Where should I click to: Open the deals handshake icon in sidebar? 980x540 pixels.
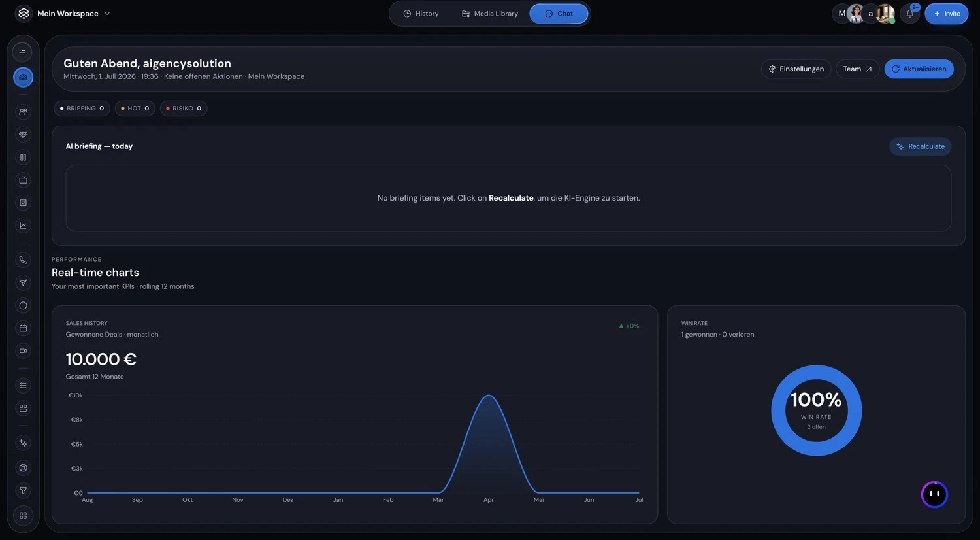(x=23, y=135)
